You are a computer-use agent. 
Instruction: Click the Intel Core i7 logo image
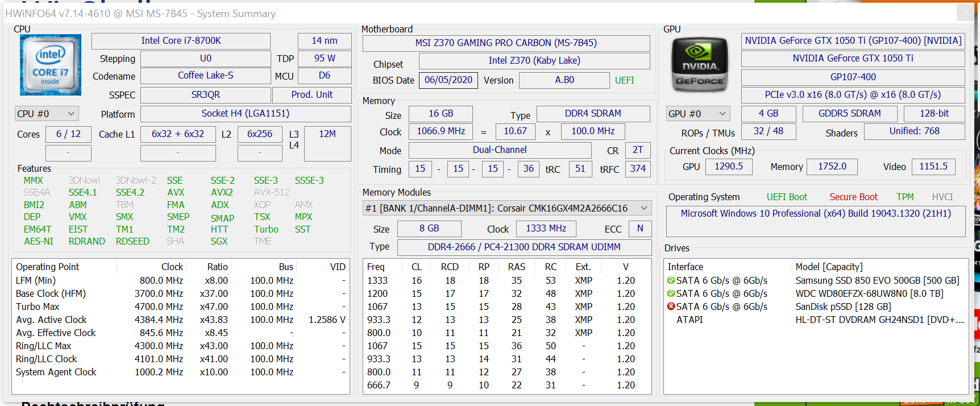click(51, 65)
